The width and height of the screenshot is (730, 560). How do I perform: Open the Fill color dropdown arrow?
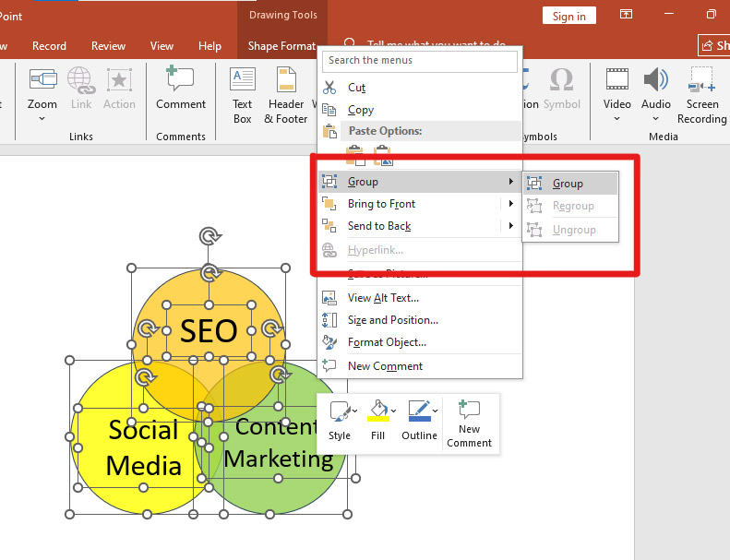(393, 411)
